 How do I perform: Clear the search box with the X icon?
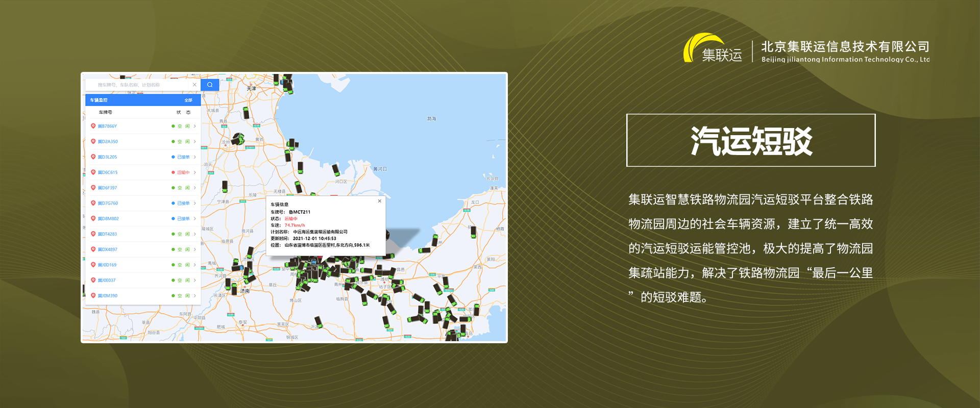tap(194, 85)
